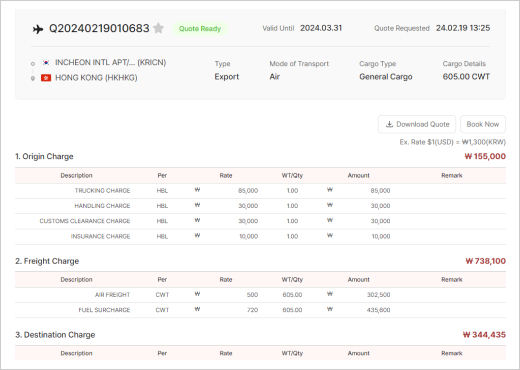Click the FUEL SURCHARGE row description
This screenshot has height=370, width=520.
coord(104,310)
